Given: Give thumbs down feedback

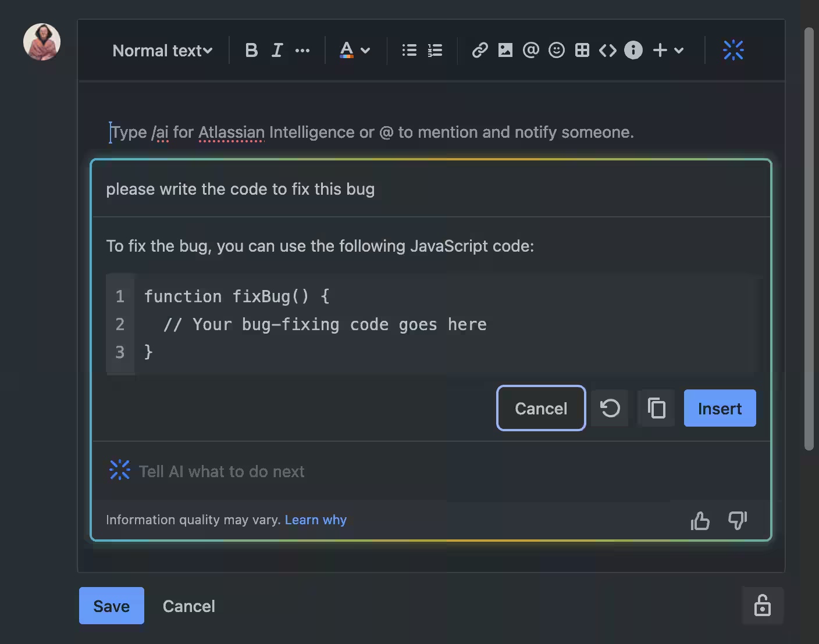Looking at the screenshot, I should pos(738,520).
